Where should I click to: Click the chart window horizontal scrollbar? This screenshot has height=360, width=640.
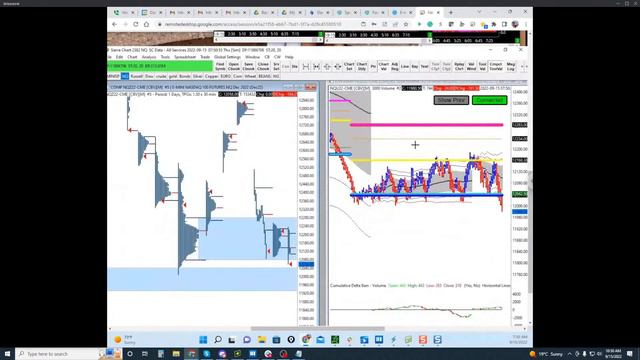[318, 329]
